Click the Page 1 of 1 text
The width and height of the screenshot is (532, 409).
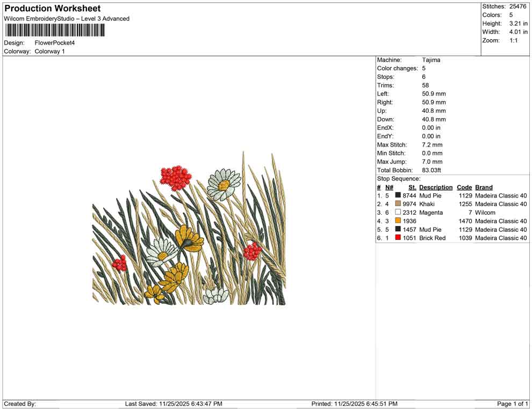coord(512,404)
